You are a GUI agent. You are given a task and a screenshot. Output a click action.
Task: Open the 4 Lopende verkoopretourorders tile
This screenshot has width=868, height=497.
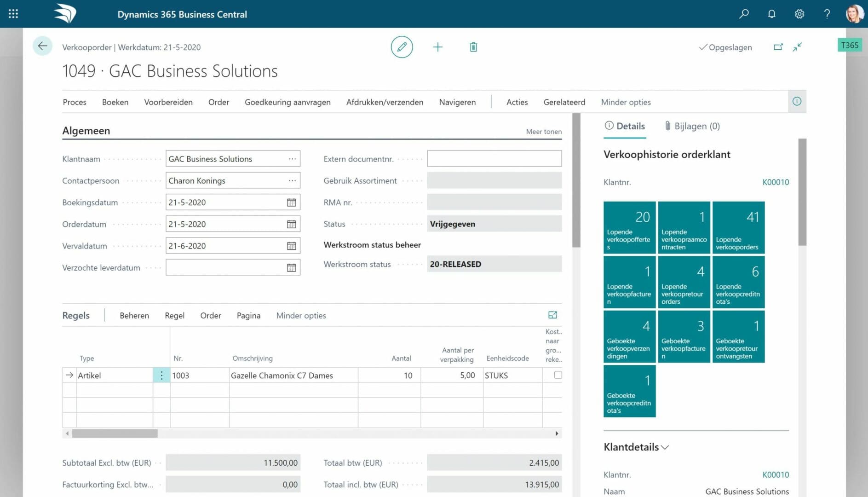click(684, 282)
